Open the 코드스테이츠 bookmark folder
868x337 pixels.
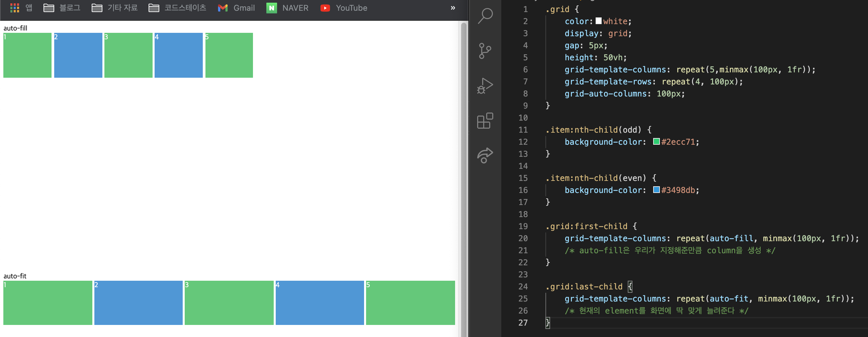[177, 8]
